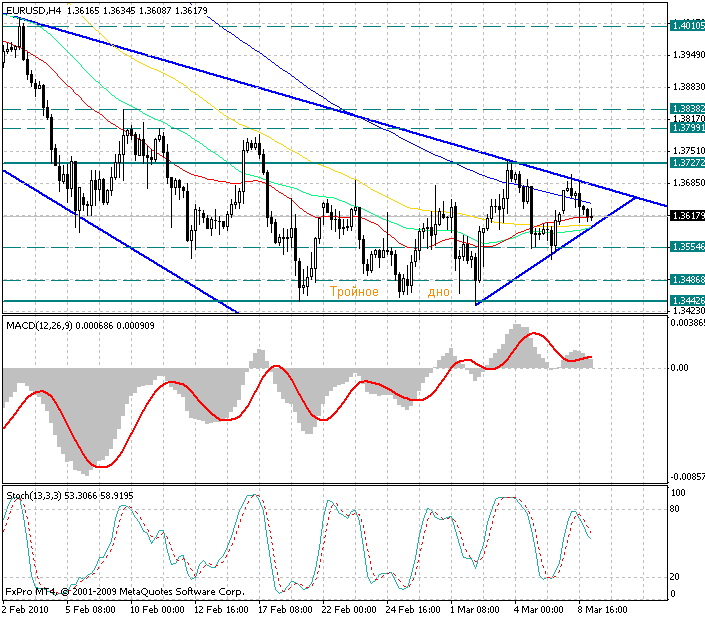
Task: Click the 4 Mar 00:00 time label
Action: coord(539,610)
